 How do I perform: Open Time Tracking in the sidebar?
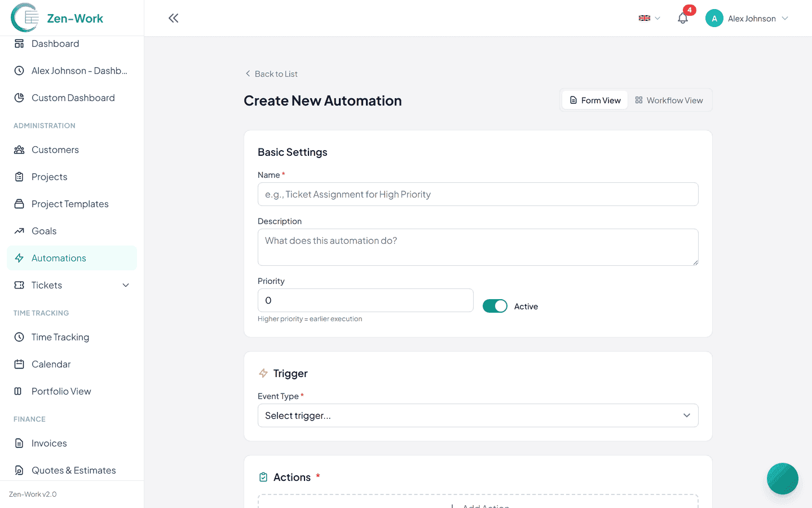tap(72, 337)
